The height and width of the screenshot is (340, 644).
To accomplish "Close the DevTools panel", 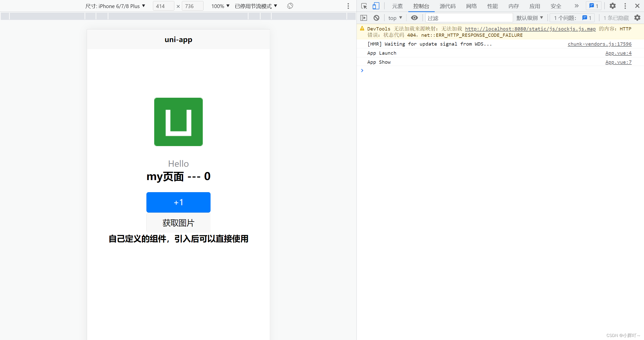I will (x=637, y=6).
